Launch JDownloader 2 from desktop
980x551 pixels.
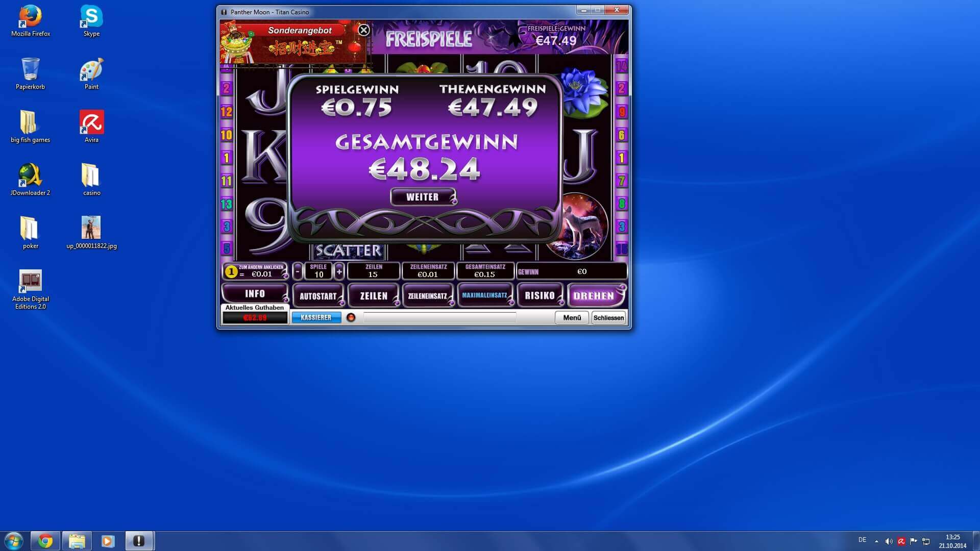click(31, 180)
